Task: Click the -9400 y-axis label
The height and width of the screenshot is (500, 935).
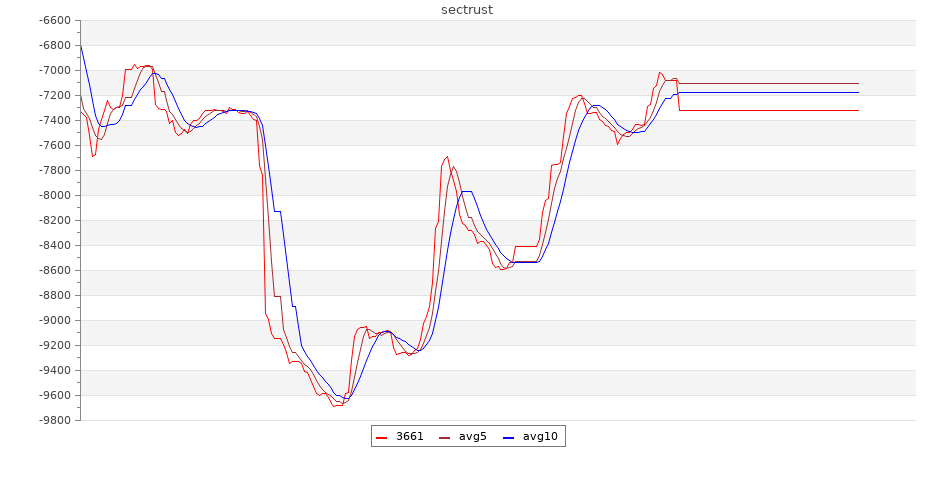Action: tap(52, 370)
